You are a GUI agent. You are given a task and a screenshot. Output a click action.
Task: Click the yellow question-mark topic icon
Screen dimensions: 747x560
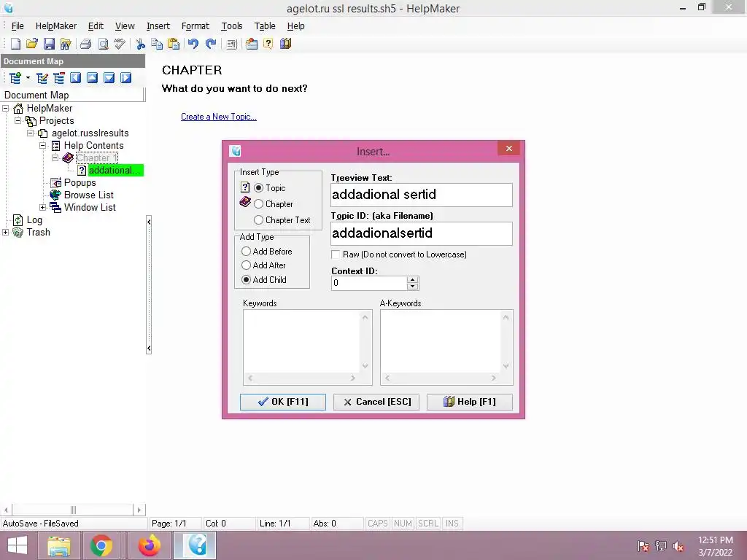point(268,44)
